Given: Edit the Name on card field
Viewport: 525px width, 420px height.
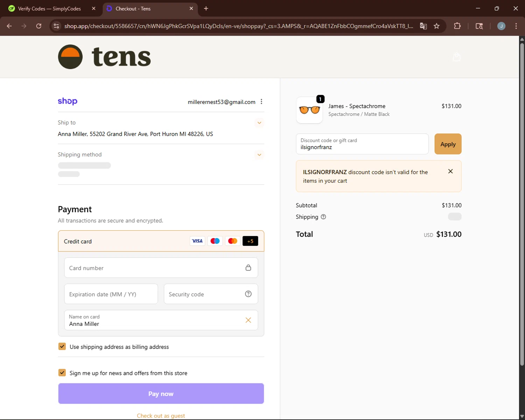Looking at the screenshot, I should [x=161, y=320].
